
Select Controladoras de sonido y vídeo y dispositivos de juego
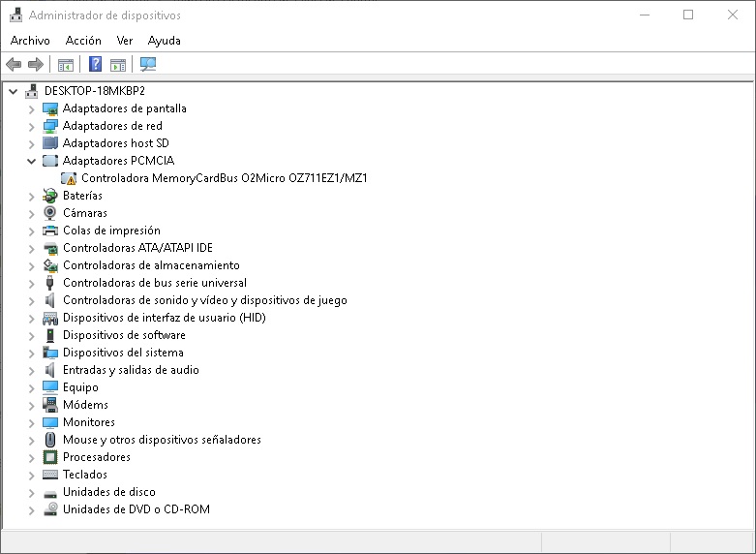tap(205, 300)
